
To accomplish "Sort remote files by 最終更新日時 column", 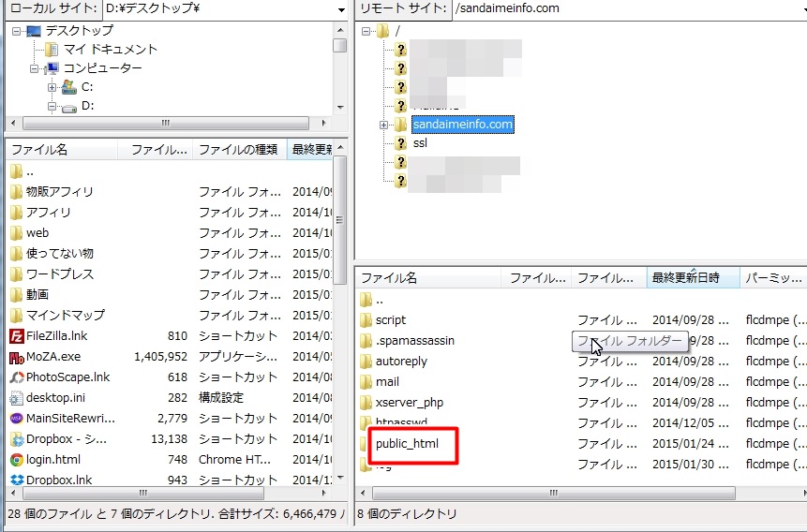I will coord(693,278).
